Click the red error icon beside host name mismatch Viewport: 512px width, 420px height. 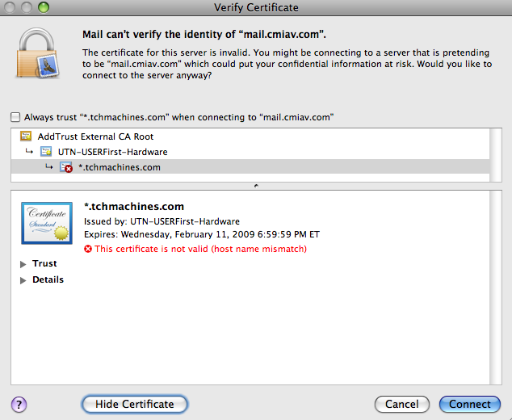(x=88, y=250)
